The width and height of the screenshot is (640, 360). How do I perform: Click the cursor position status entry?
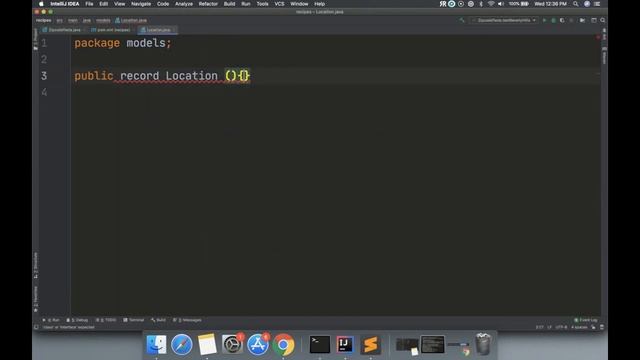540,327
